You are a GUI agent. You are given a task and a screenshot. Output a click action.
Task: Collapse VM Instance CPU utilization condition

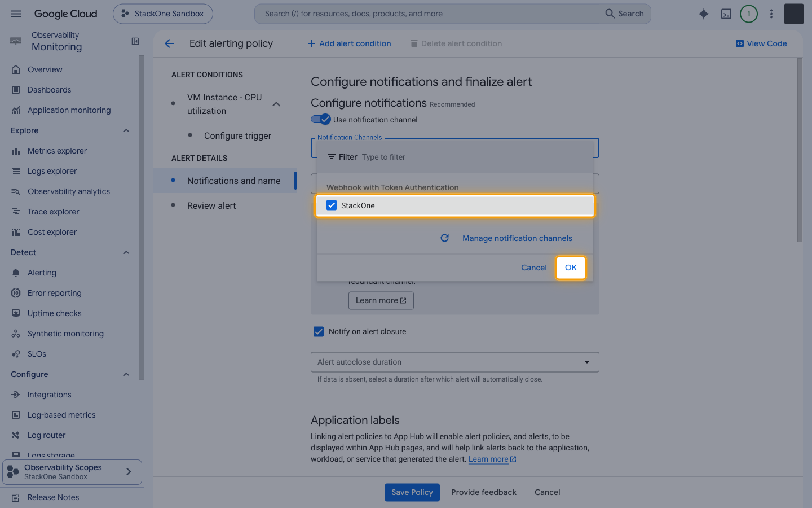(276, 104)
